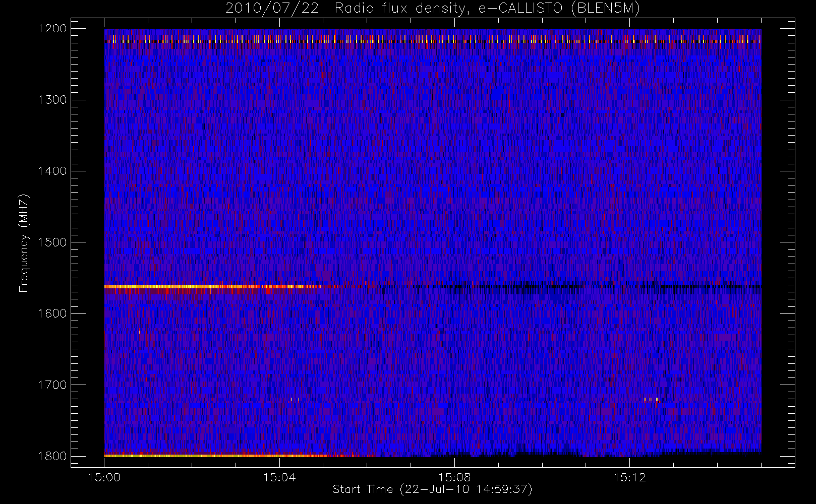Click the 'Frequency (MHZ)' axis label

point(24,243)
